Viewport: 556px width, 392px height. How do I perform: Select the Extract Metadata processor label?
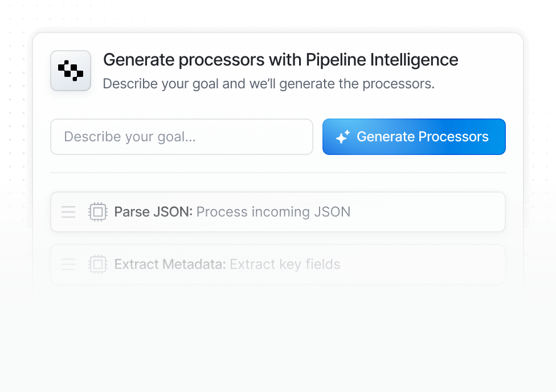(x=170, y=264)
